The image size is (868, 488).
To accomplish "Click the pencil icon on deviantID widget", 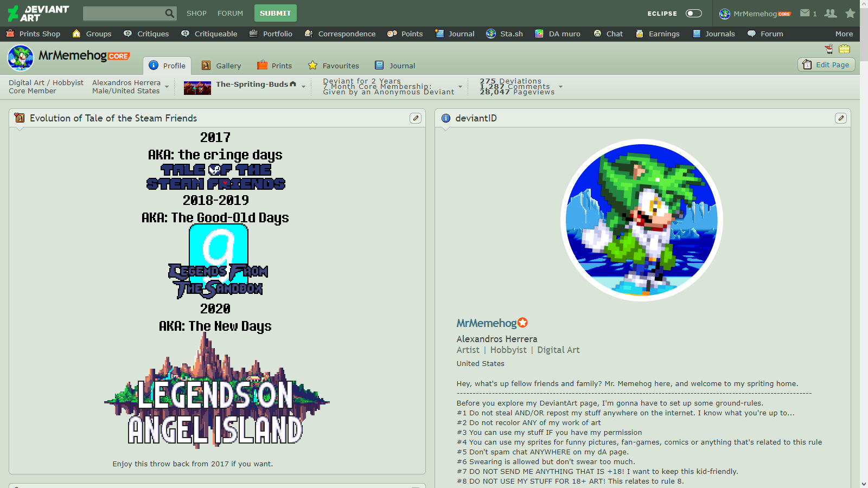I will [841, 118].
